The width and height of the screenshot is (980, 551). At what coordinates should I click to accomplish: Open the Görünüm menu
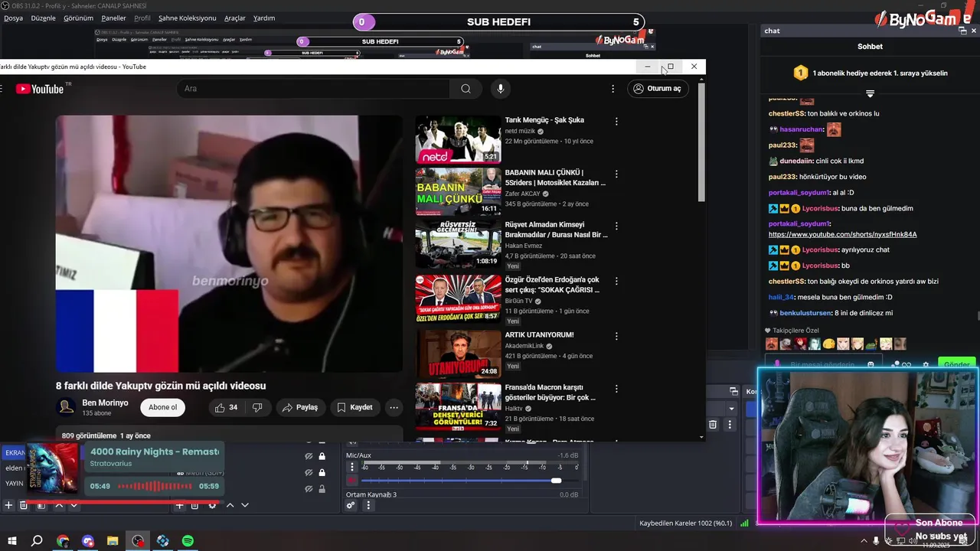point(78,18)
